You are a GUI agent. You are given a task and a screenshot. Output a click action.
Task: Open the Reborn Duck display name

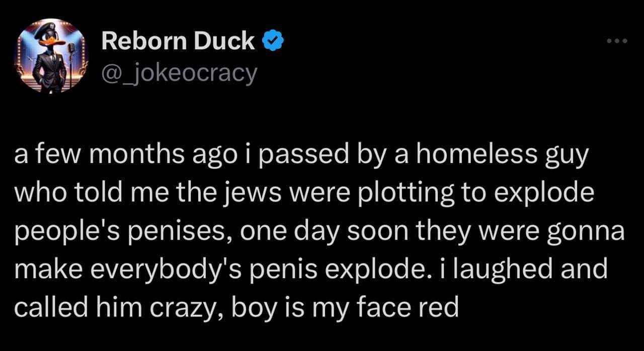pyautogui.click(x=178, y=41)
